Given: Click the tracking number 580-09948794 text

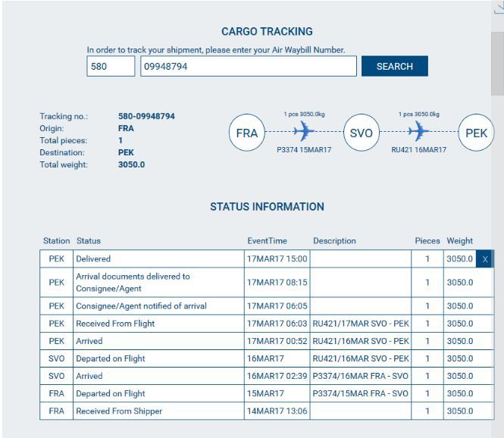Looking at the screenshot, I should point(146,117).
